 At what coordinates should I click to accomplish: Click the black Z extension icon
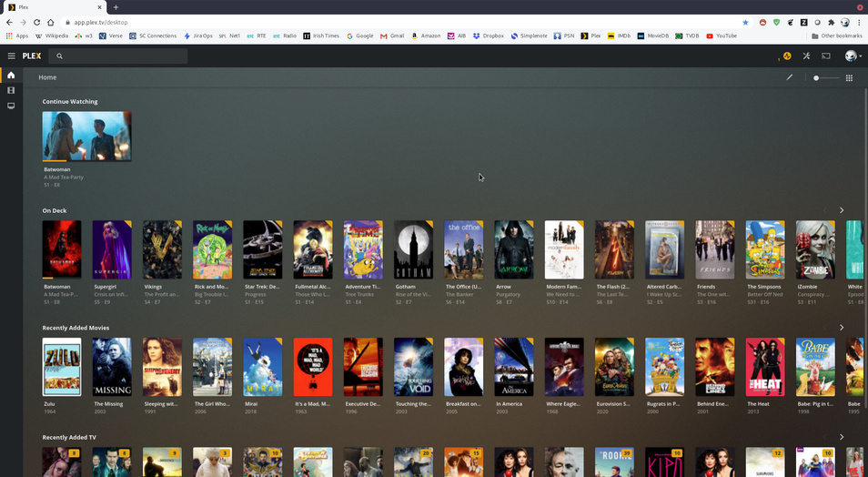point(803,22)
